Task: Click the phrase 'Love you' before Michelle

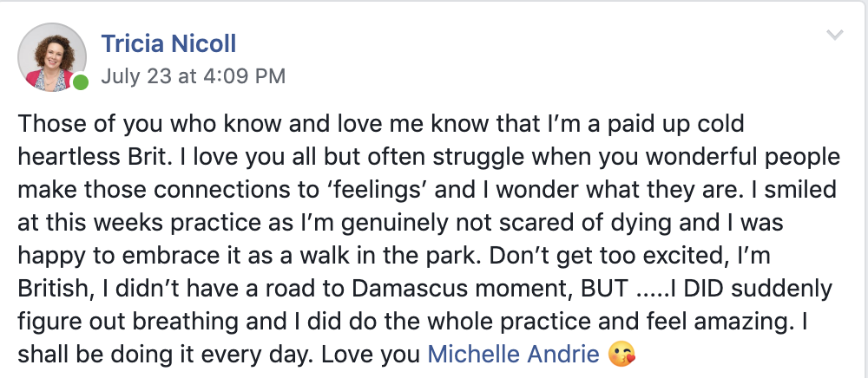Action: click(x=383, y=354)
